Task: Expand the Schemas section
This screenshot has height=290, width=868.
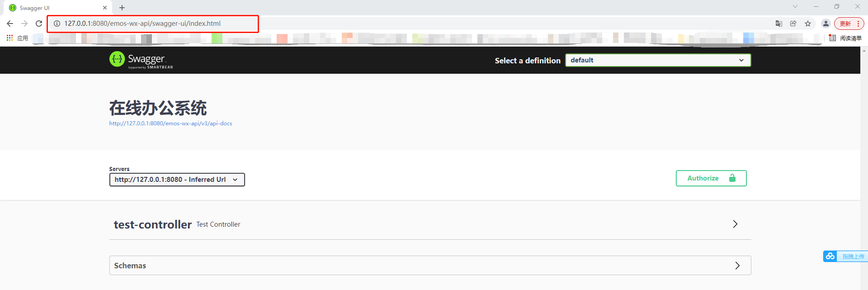Action: tap(430, 266)
